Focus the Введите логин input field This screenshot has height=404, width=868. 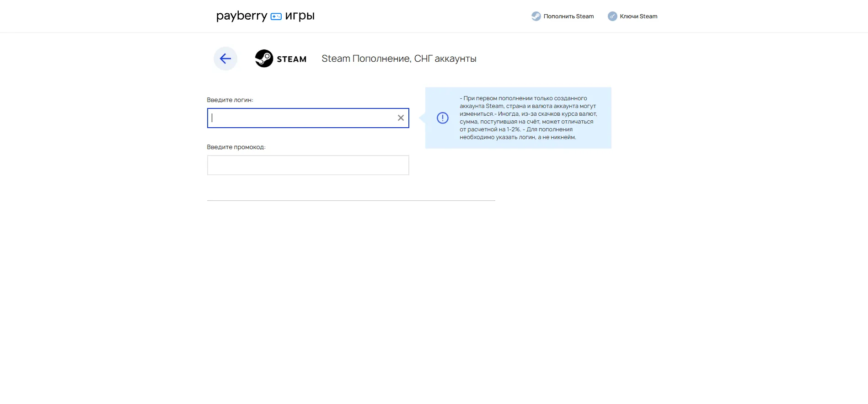tap(308, 118)
